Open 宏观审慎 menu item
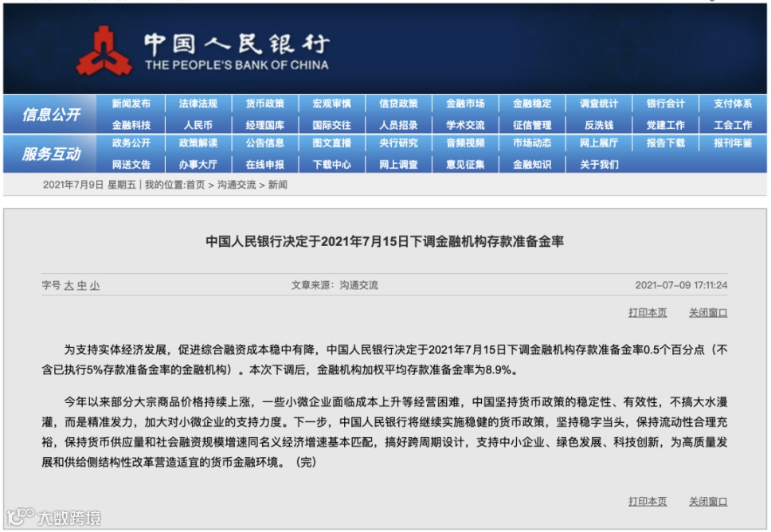 332,104
